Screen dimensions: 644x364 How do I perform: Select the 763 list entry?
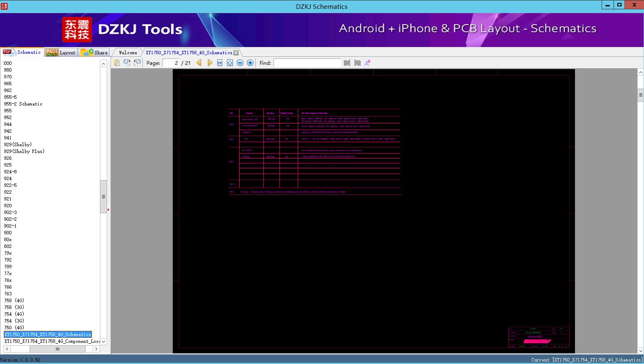tap(8, 294)
